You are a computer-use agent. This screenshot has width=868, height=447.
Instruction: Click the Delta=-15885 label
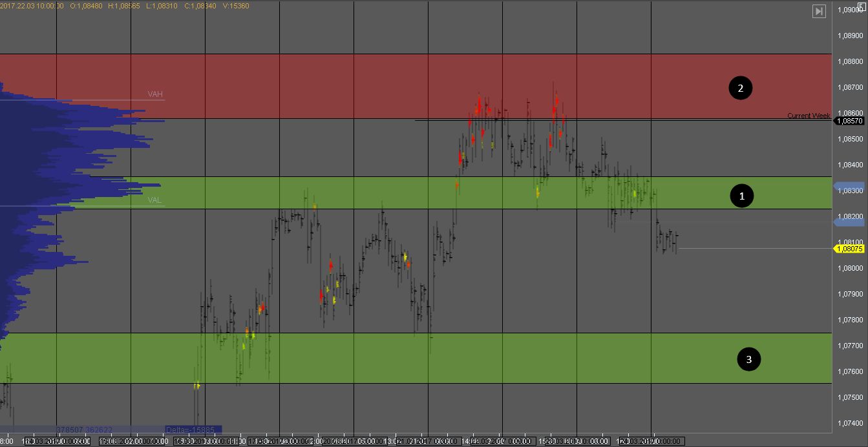pos(193,429)
